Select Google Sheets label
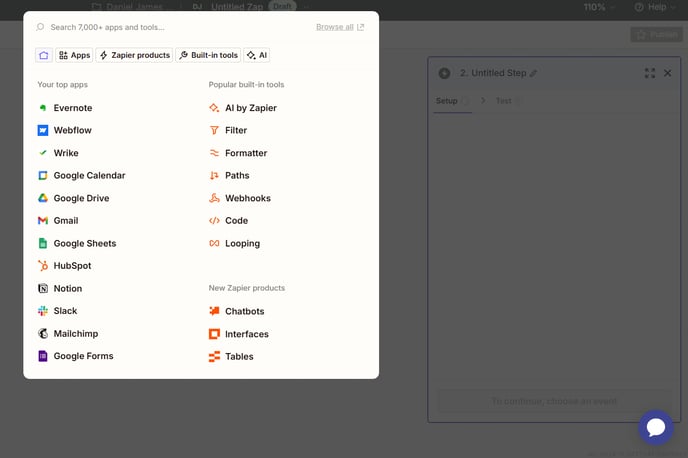The height and width of the screenshot is (458, 688). (85, 243)
